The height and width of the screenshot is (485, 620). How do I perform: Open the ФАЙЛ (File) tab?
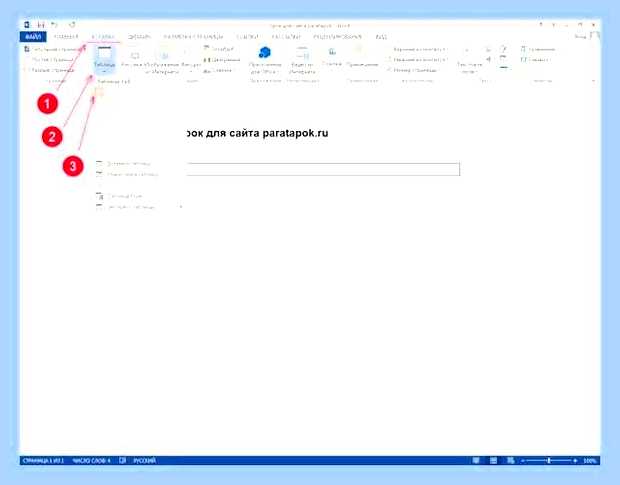tap(33, 37)
